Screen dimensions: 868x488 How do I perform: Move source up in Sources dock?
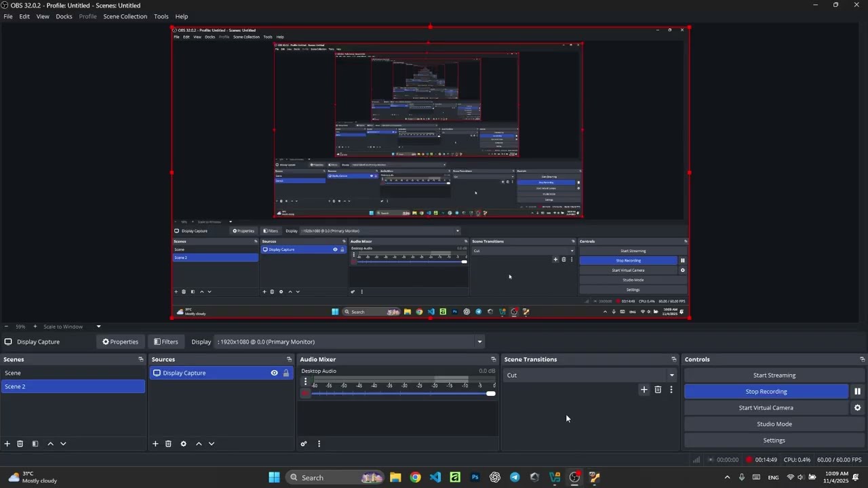[199, 444]
